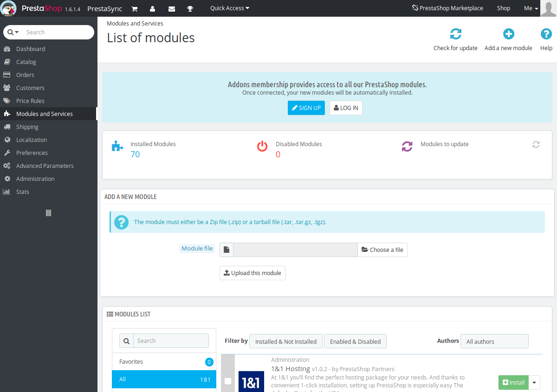Click the LOG IN button

point(346,108)
